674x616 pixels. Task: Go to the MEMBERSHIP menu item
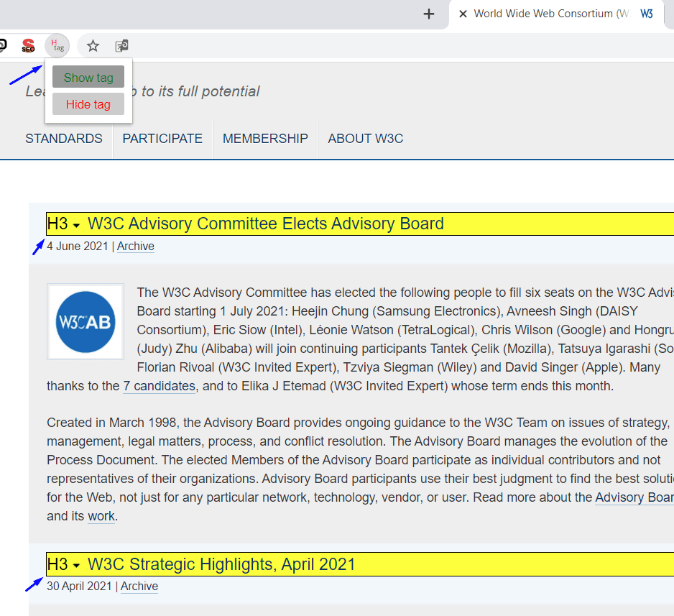(x=265, y=139)
